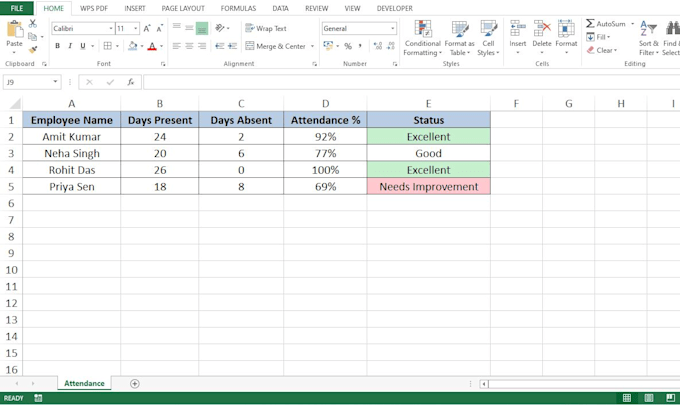Increase font size with larger A icon
680x405 pixels.
tap(147, 29)
